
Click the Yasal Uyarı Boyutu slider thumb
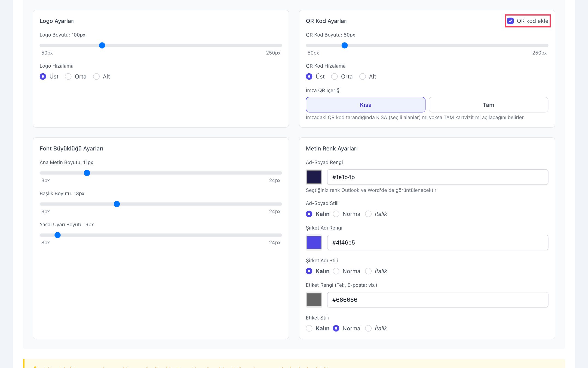(x=57, y=235)
